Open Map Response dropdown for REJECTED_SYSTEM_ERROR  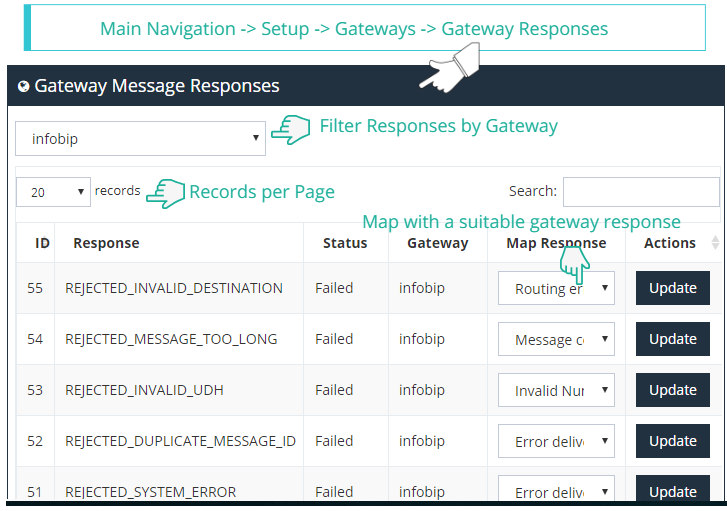(x=556, y=491)
